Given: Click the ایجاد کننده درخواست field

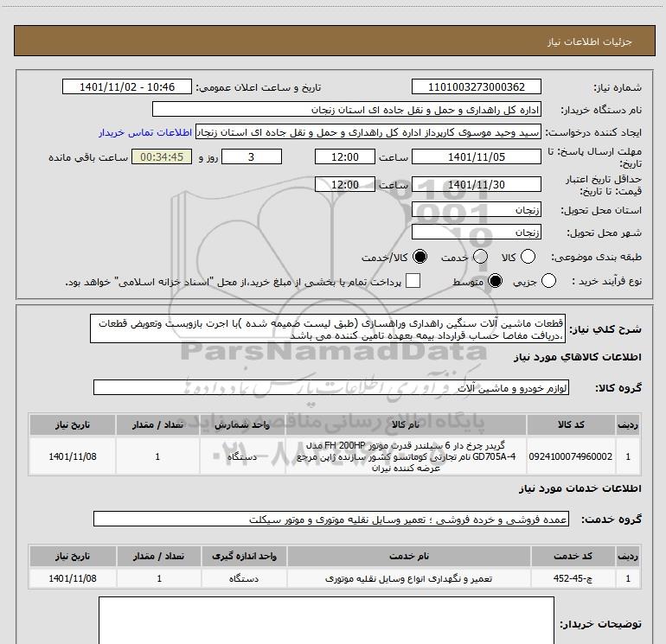Looking at the screenshot, I should click(368, 132).
